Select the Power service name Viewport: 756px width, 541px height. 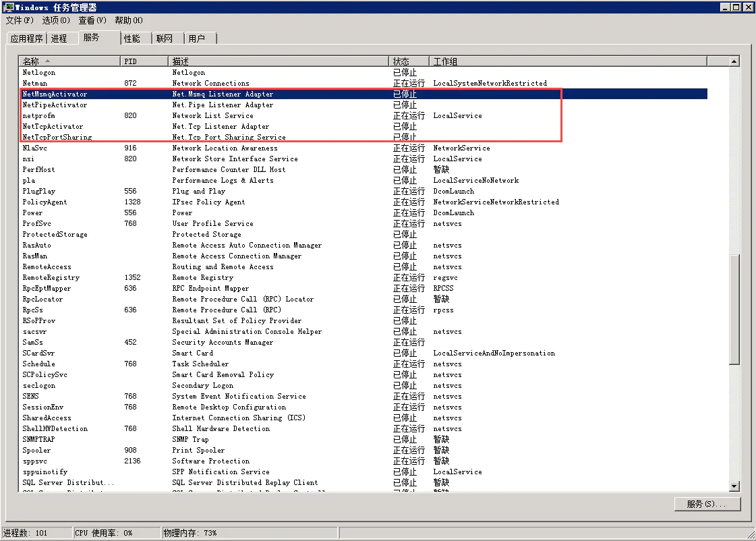32,212
